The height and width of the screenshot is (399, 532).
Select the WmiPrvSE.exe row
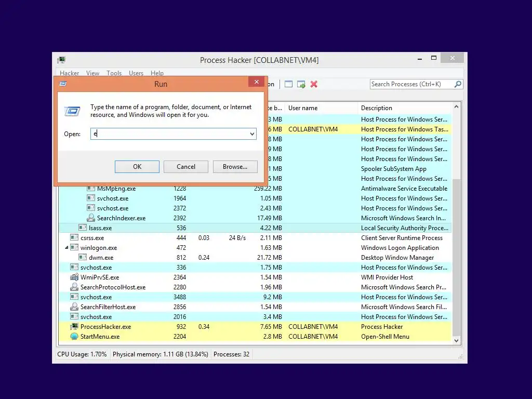pos(255,277)
